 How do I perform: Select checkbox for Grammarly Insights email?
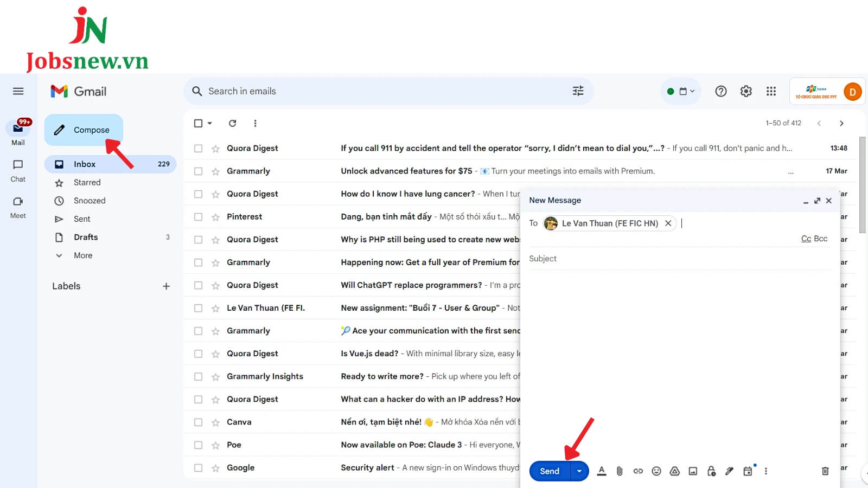tap(199, 377)
